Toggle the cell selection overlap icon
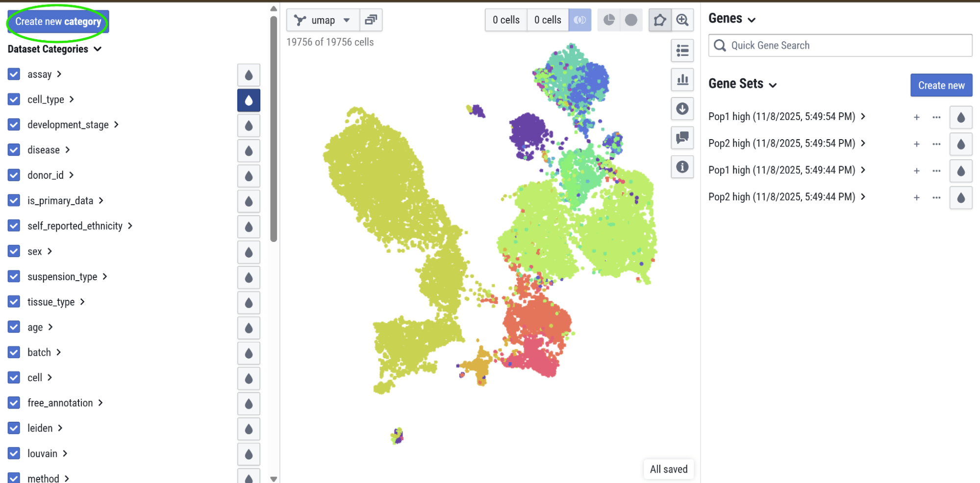Screen dimensions: 980x483 pos(580,20)
